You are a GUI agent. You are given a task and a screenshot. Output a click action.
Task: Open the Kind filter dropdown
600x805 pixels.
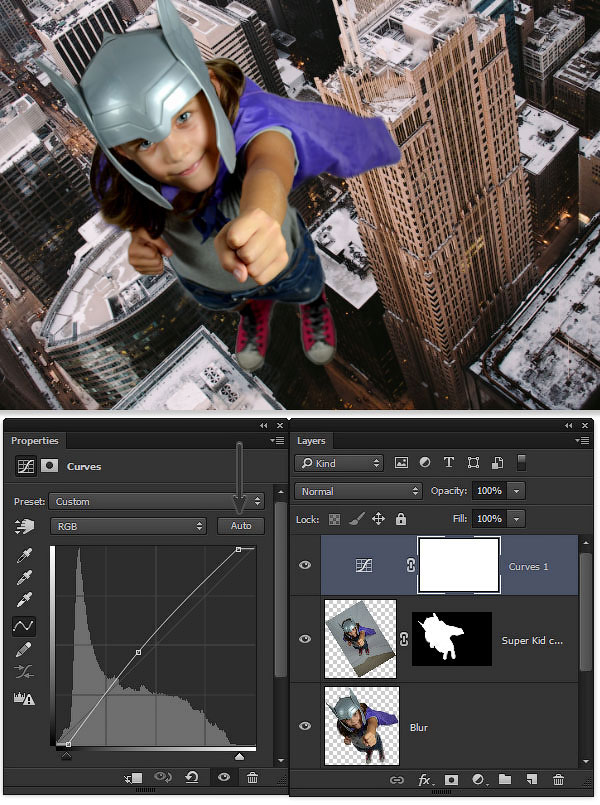[x=339, y=463]
